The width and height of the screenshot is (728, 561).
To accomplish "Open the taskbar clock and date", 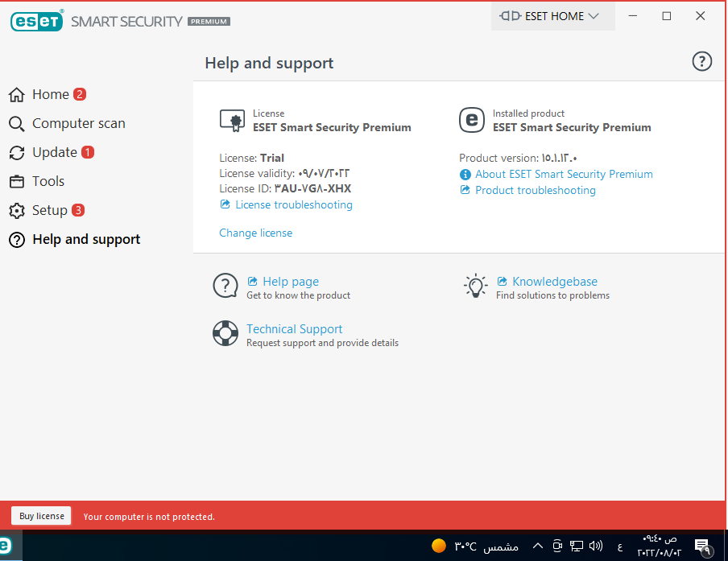I will tap(660, 546).
